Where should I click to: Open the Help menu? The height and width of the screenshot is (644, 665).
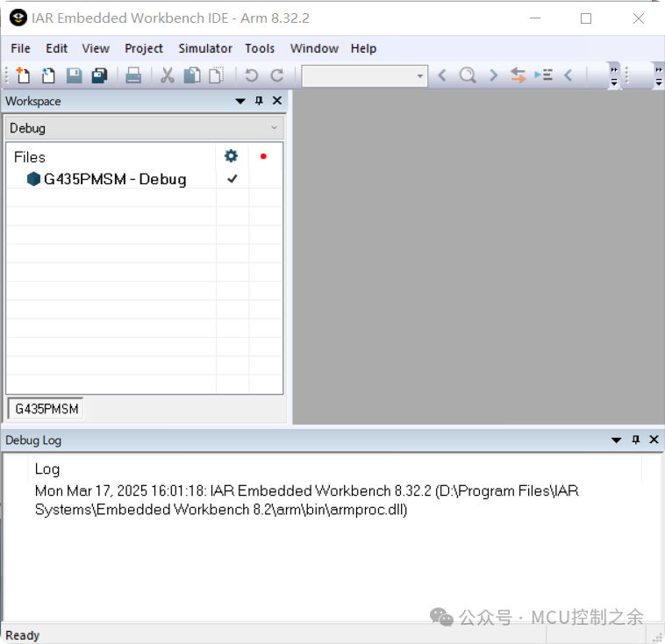coord(363,48)
